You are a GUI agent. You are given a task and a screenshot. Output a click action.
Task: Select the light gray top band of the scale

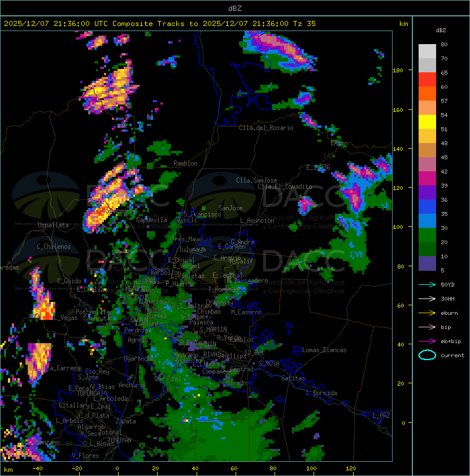427,51
